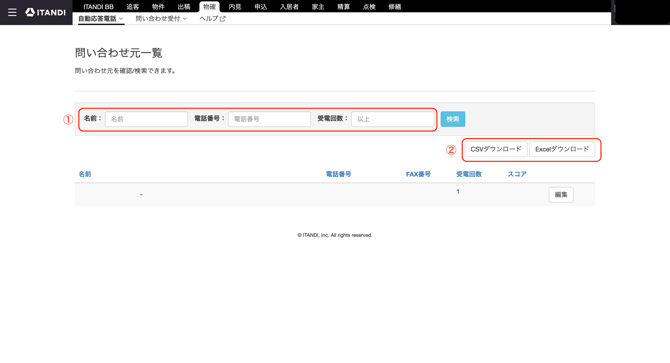Open ヘルプ external link
The image size is (670, 363).
click(212, 19)
